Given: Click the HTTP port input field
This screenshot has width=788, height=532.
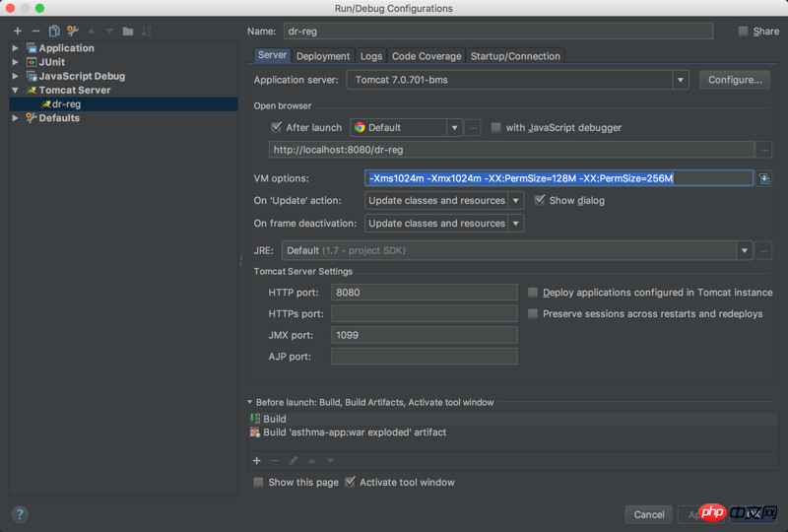Looking at the screenshot, I should click(x=424, y=293).
